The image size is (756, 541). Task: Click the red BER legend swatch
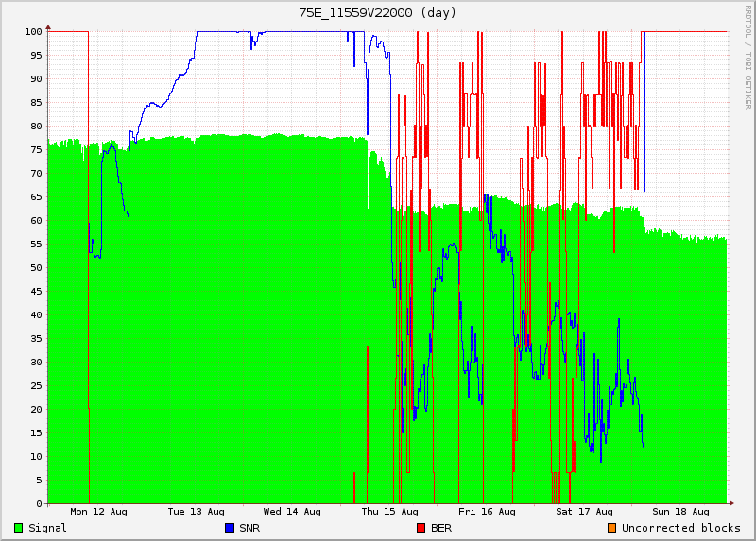click(x=421, y=528)
